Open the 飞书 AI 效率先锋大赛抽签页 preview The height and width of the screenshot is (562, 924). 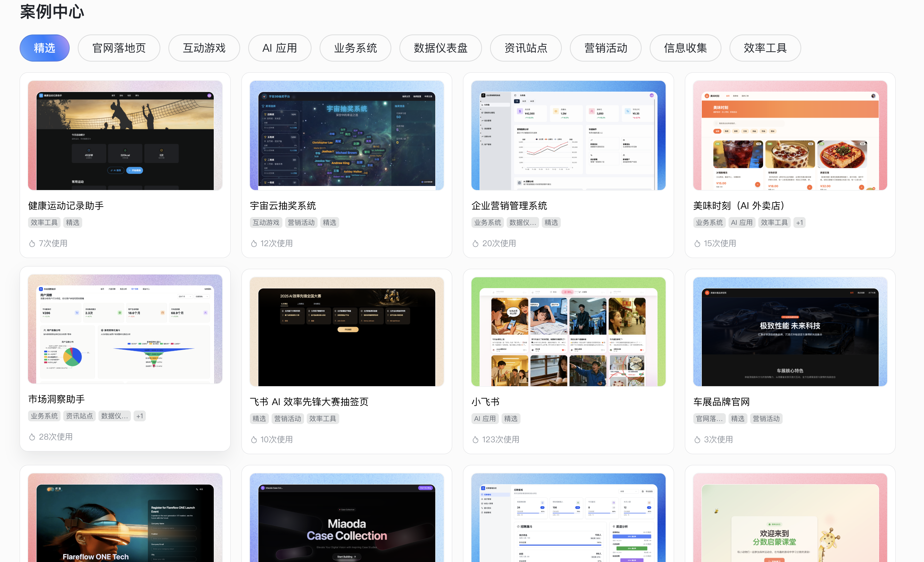point(346,332)
